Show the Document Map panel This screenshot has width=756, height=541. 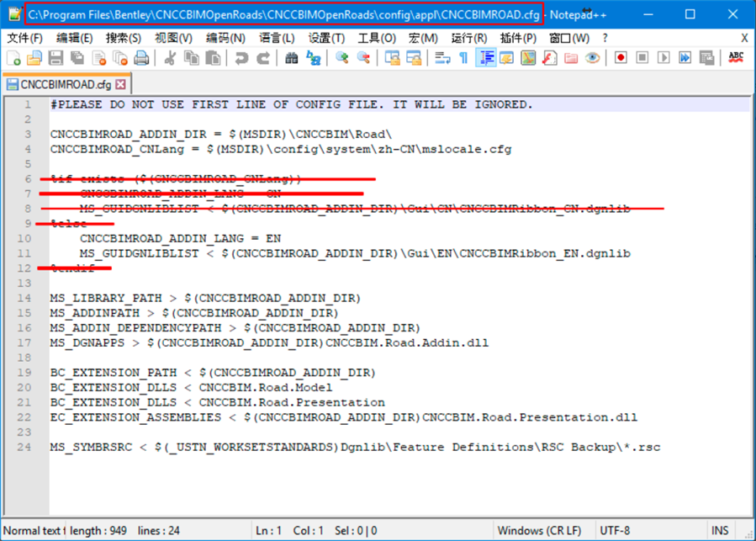pos(528,58)
